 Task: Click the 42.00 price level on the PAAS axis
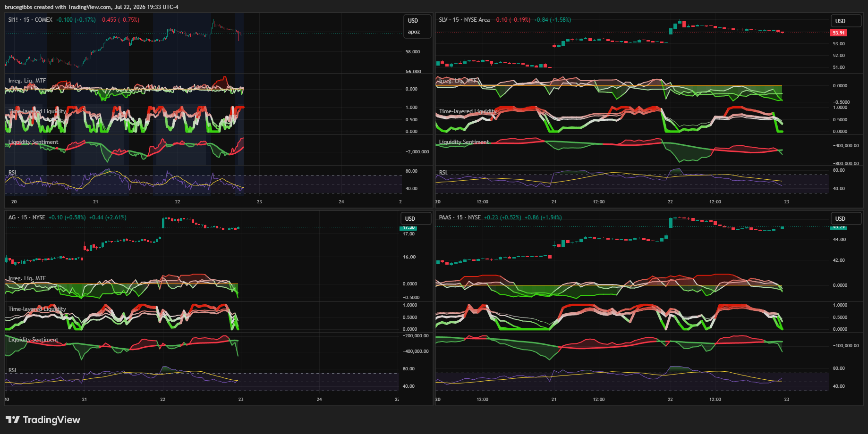(839, 260)
